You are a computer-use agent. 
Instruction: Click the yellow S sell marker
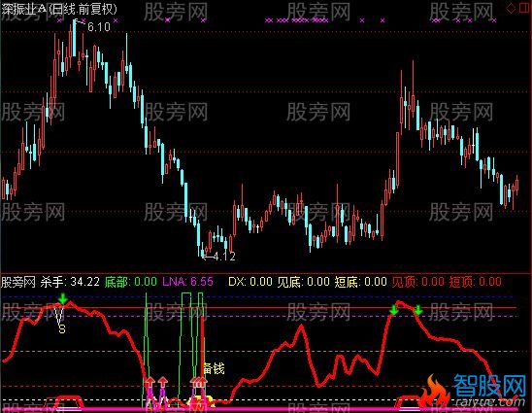62,328
